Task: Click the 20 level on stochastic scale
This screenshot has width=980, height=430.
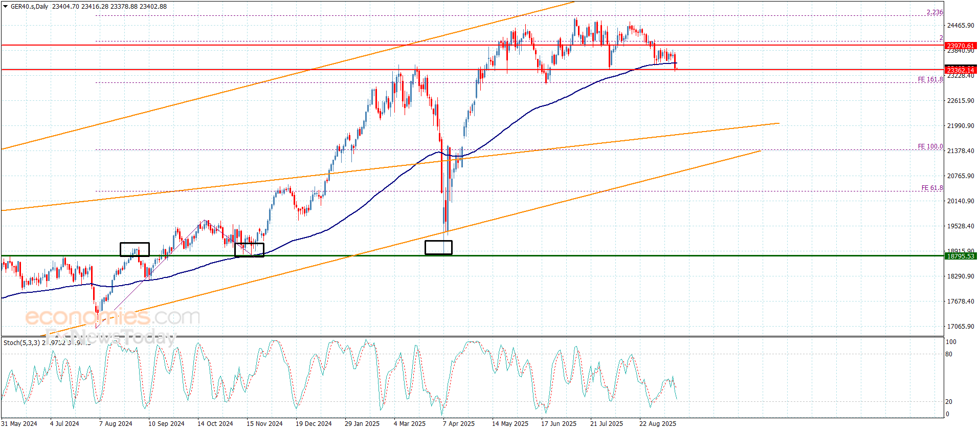Action: [949, 402]
